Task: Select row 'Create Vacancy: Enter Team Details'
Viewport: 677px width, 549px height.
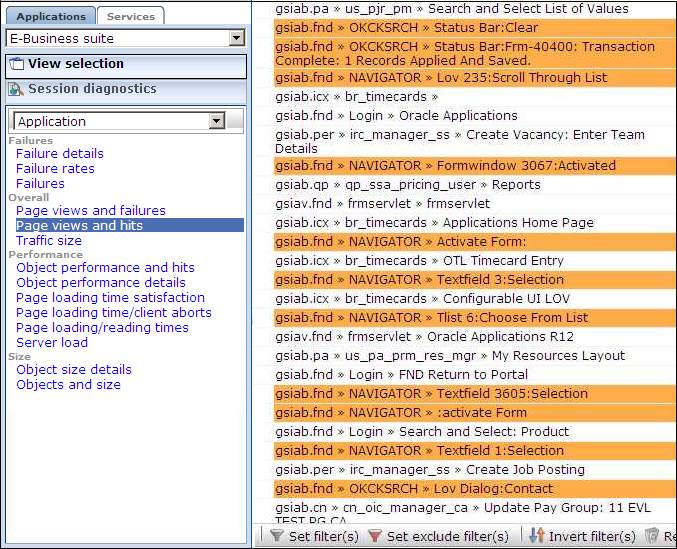Action: [x=475, y=142]
